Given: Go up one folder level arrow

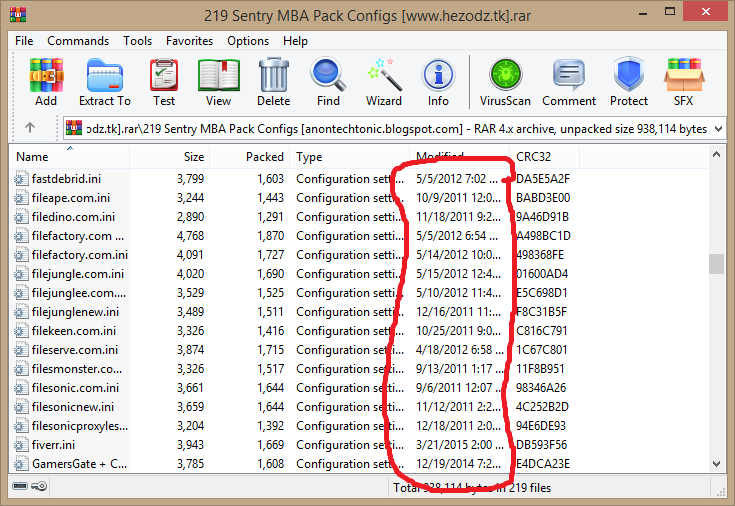Looking at the screenshot, I should (x=30, y=128).
